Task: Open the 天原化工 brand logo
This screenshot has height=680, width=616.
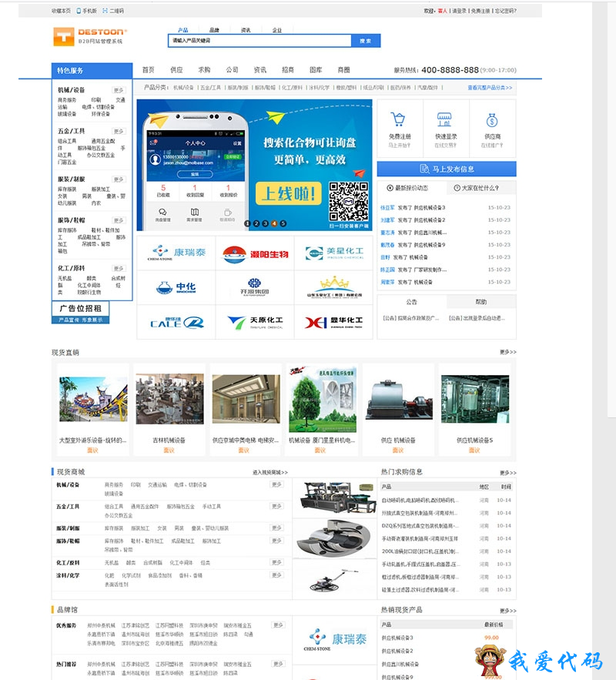Action: pyautogui.click(x=255, y=322)
